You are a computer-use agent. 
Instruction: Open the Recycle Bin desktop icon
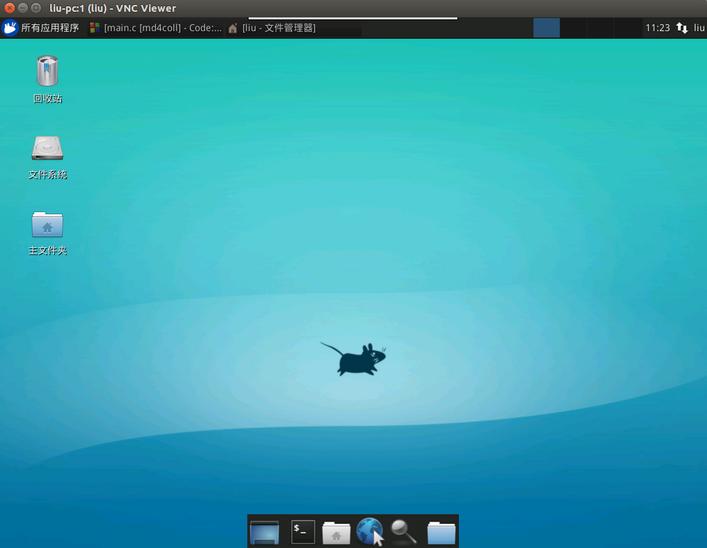tap(47, 78)
